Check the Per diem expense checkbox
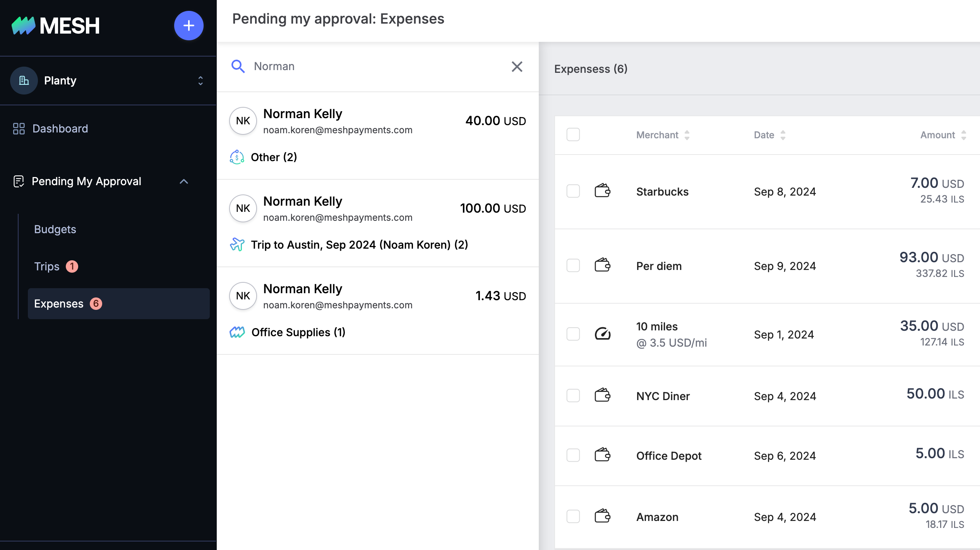 click(573, 266)
